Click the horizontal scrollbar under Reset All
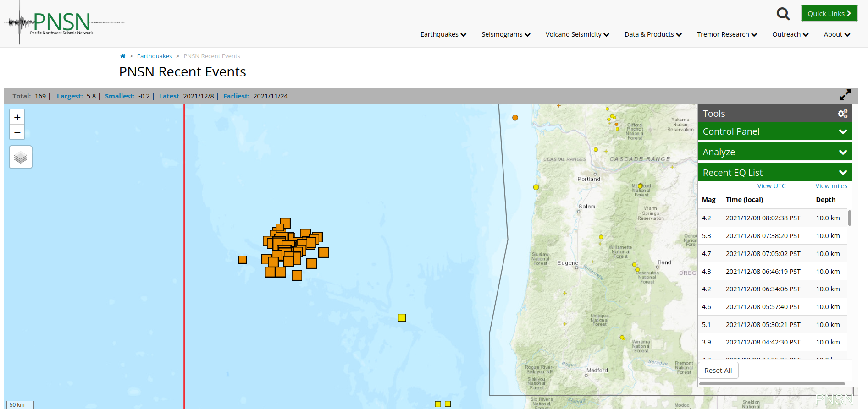Viewport: 868px width, 409px height. click(772, 384)
